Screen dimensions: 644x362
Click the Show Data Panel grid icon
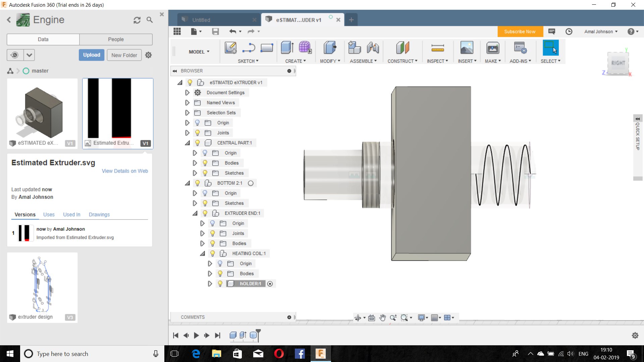point(177,32)
